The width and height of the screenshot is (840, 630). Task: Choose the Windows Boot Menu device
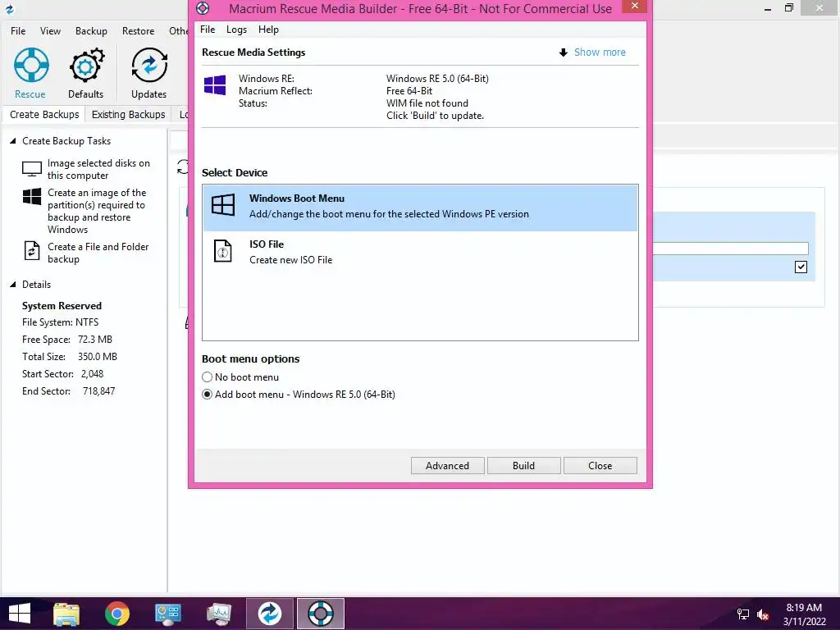point(420,208)
